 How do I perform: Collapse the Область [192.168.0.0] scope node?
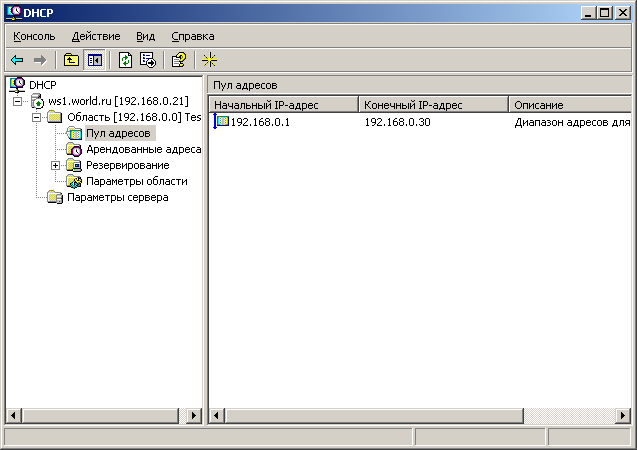[37, 117]
